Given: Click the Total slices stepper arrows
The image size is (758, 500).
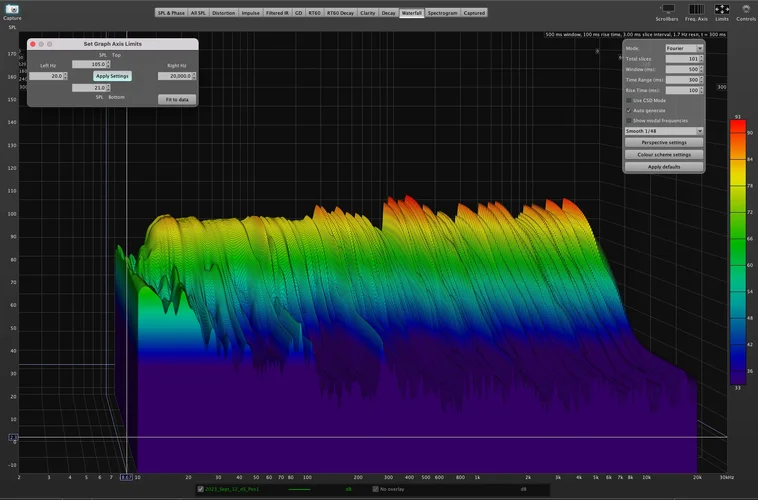Looking at the screenshot, I should [702, 59].
